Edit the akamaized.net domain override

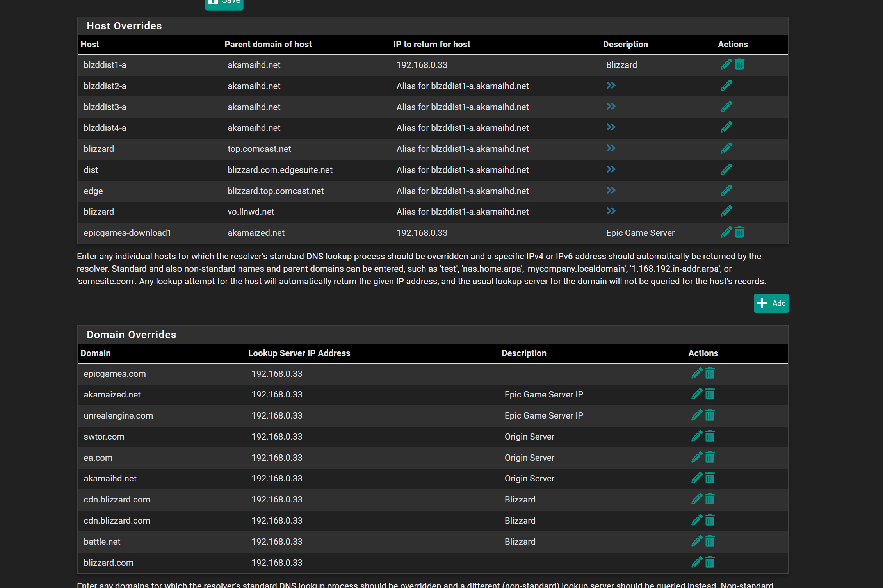(x=696, y=394)
